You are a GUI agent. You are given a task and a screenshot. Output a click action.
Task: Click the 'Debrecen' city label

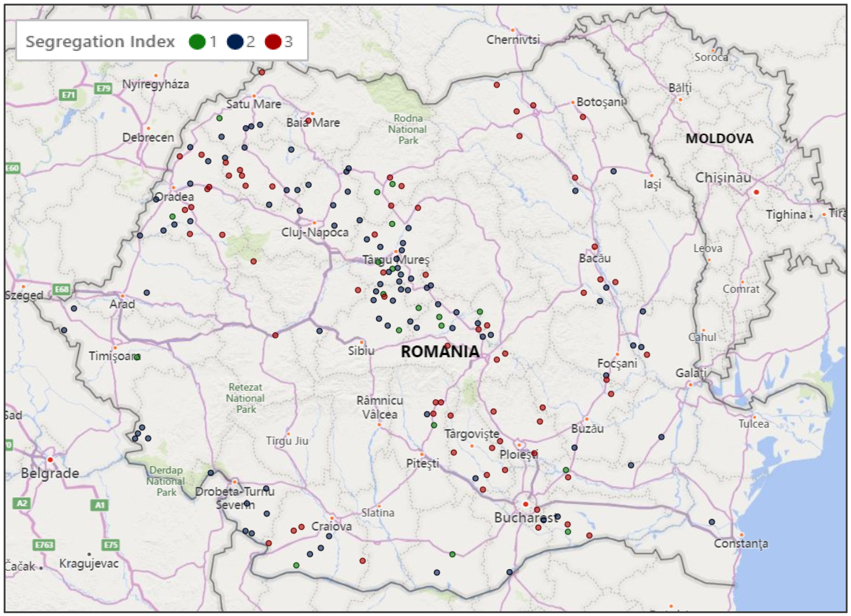[148, 137]
